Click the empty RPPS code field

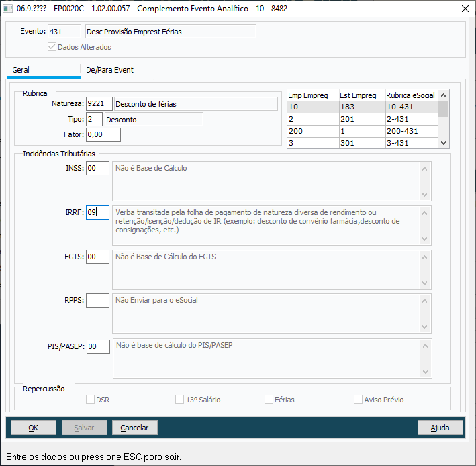click(97, 301)
